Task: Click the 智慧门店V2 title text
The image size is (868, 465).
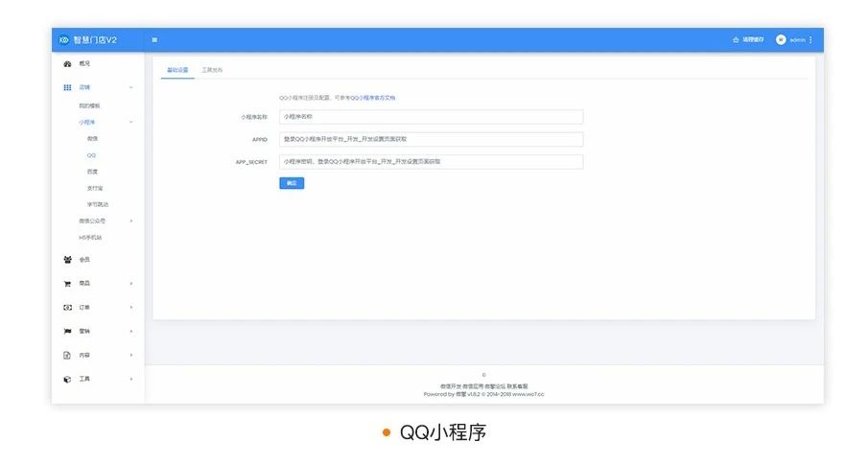Action: coord(95,40)
